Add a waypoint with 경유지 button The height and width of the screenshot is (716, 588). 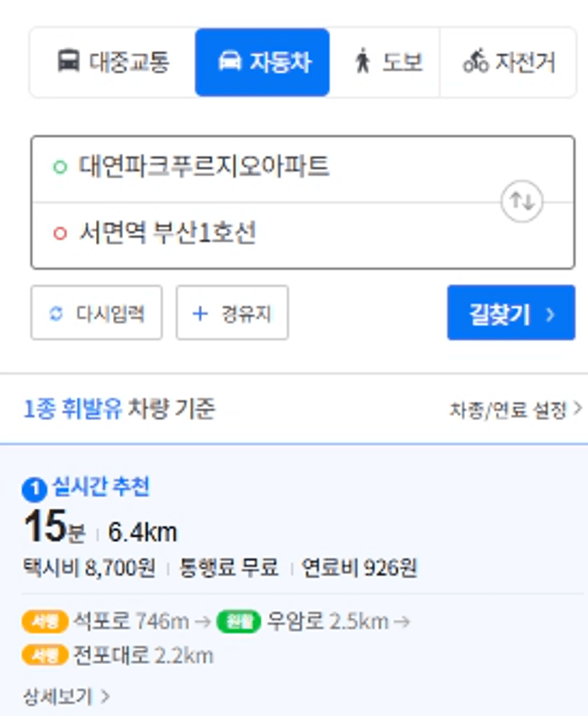[x=232, y=313]
